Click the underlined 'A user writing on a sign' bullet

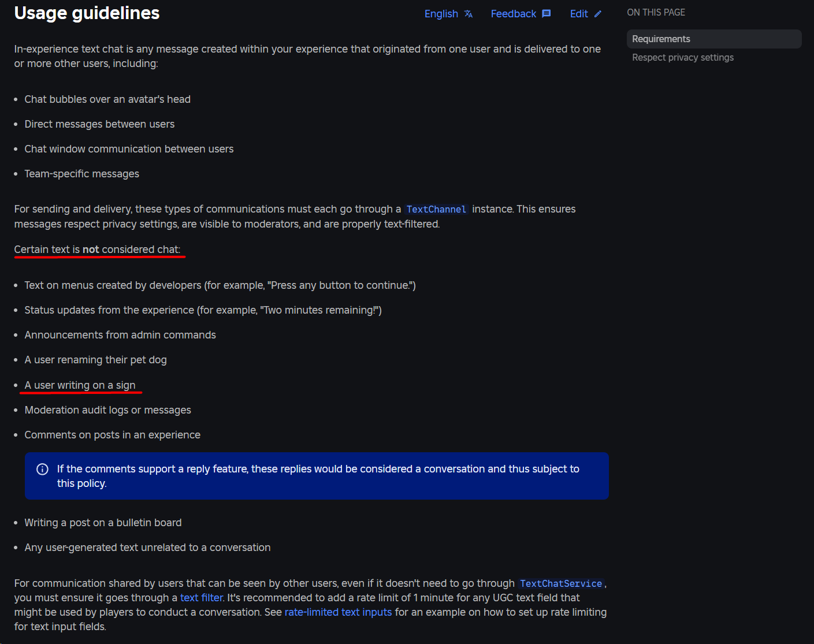(x=80, y=385)
